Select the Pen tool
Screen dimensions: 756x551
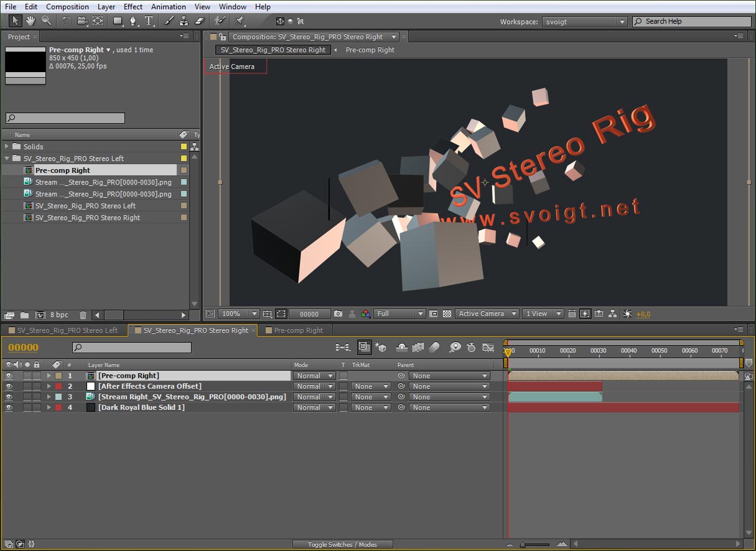pyautogui.click(x=133, y=21)
